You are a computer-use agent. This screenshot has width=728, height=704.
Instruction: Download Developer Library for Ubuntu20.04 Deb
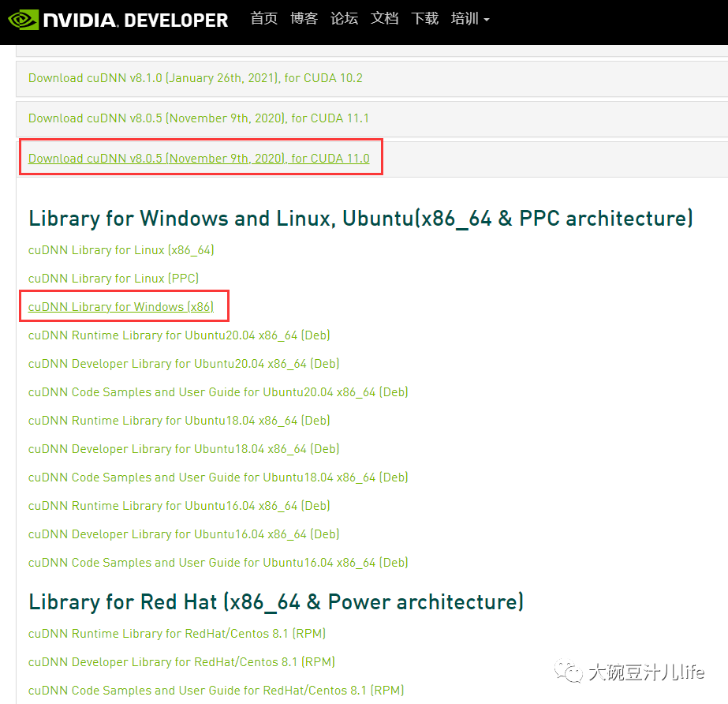point(184,363)
